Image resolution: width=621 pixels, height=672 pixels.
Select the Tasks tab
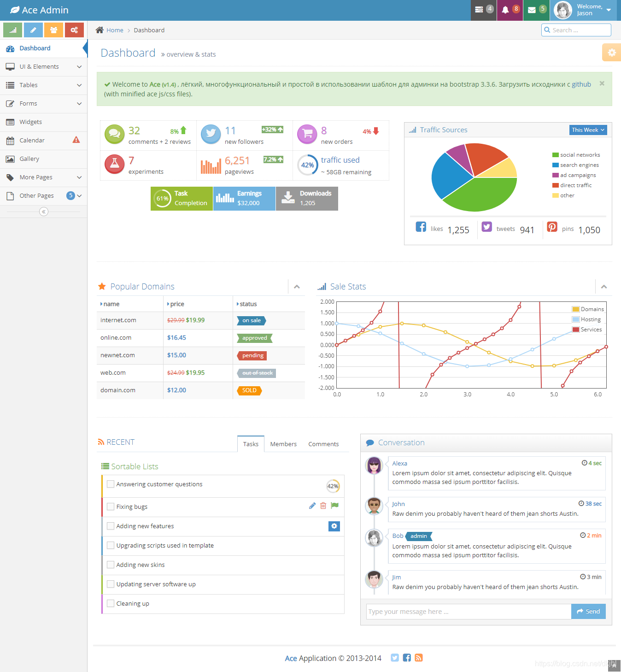251,444
